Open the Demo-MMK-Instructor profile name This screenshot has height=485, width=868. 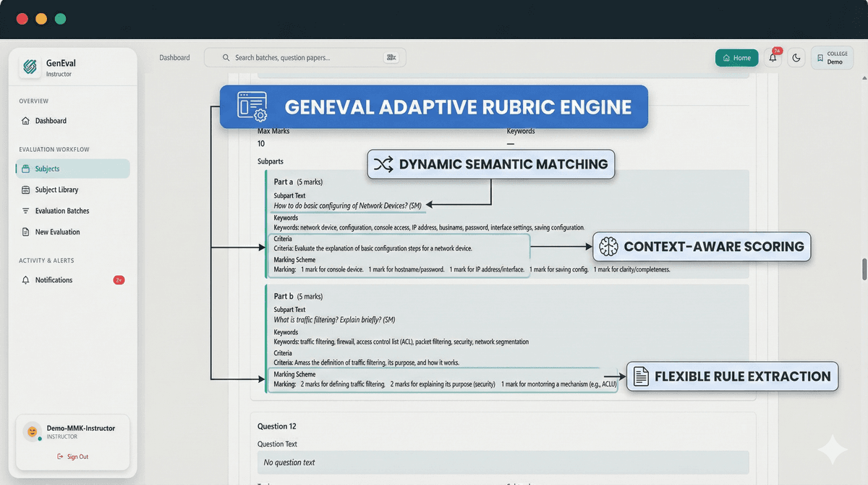point(80,428)
